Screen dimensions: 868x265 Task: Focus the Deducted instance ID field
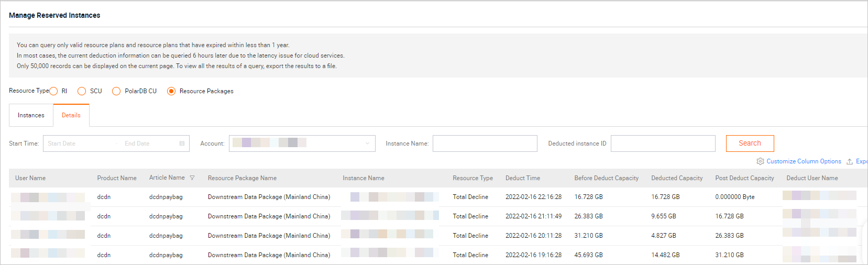[663, 143]
